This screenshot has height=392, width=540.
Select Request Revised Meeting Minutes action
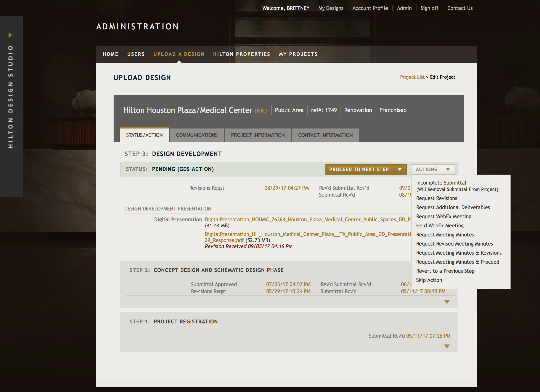[x=455, y=244]
